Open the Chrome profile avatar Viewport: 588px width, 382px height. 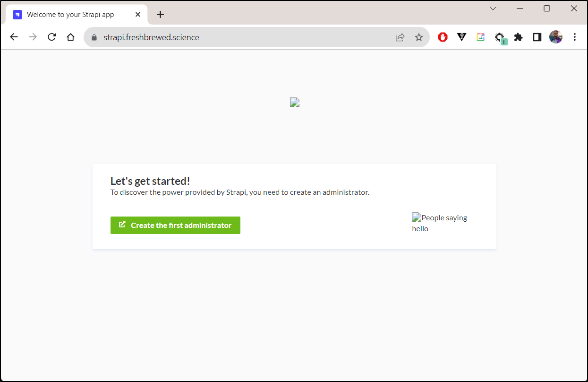556,37
